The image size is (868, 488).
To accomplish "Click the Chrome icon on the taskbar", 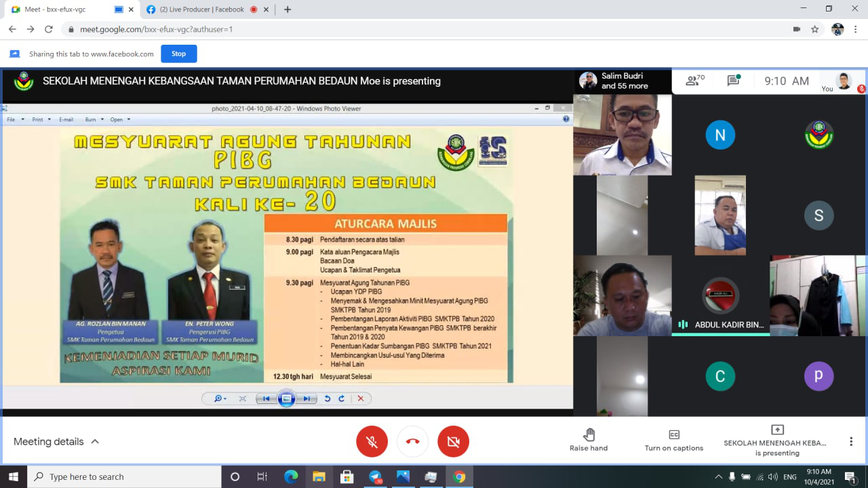I will click(x=459, y=476).
